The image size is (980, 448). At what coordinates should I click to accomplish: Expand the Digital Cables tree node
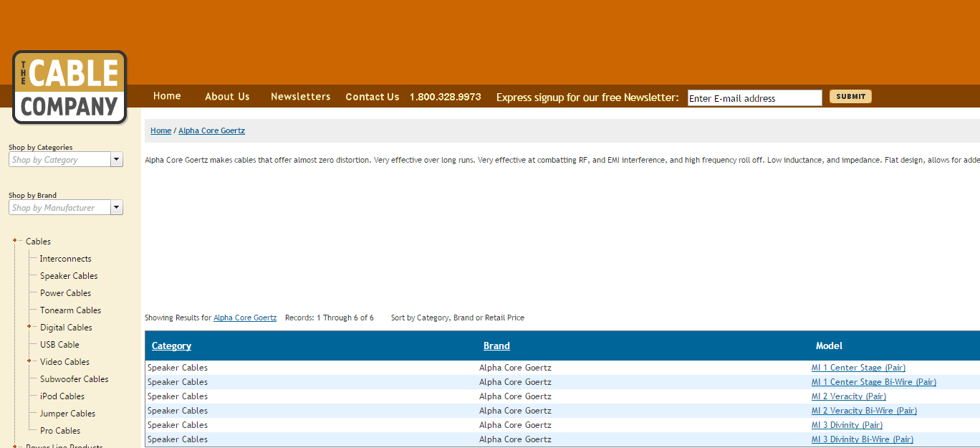click(29, 327)
